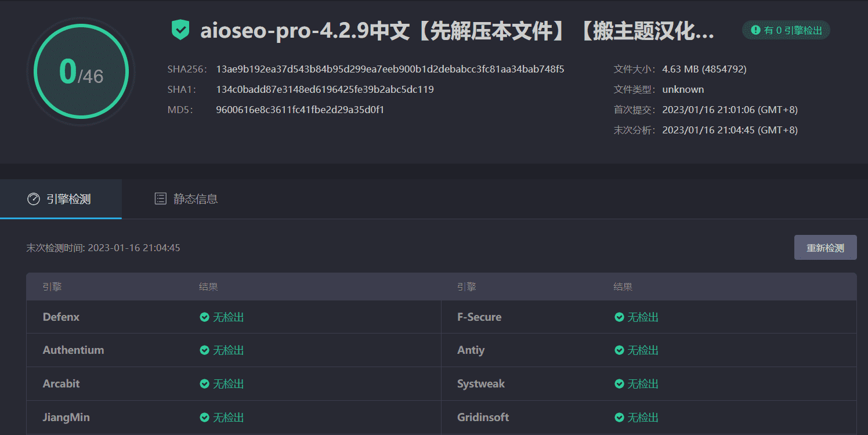
Task: Click the green shield icon beside file name
Action: coord(180,30)
